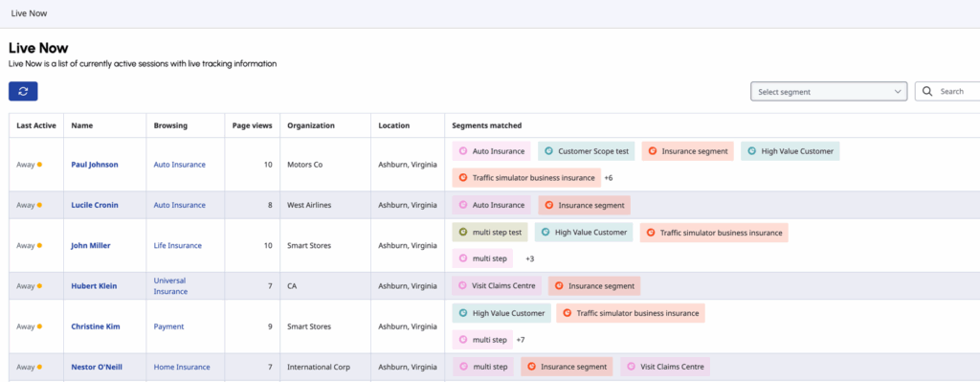Click Lucile Cronin's Auto Insurance segment tag
This screenshot has width=980, height=382.
pyautogui.click(x=491, y=205)
